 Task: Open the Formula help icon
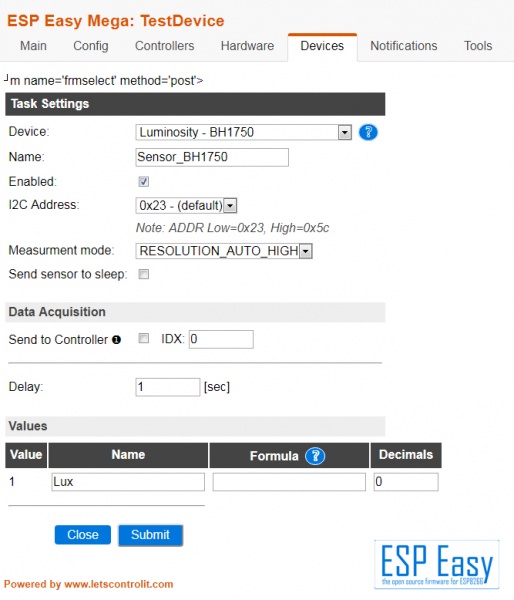coord(315,456)
